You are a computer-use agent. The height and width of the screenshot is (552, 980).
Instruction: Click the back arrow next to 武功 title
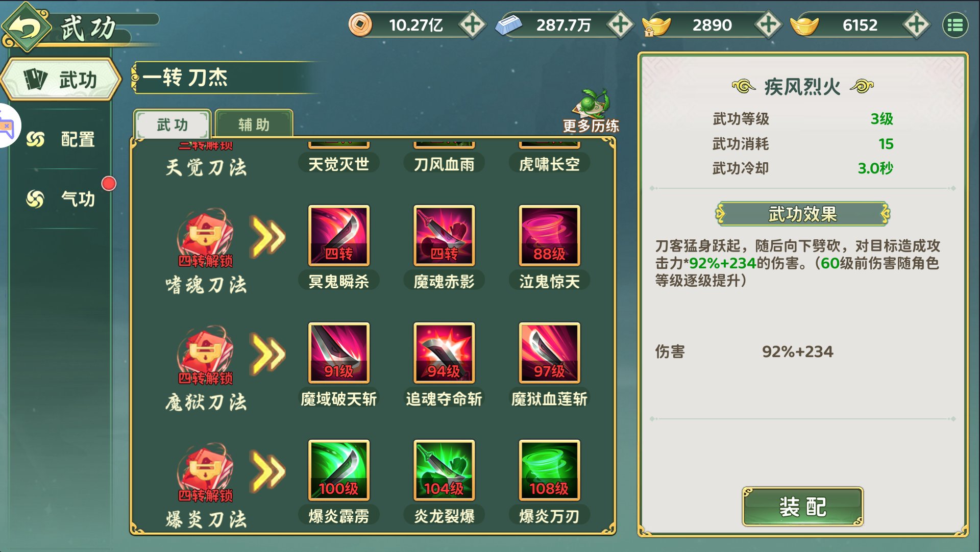pyautogui.click(x=26, y=27)
